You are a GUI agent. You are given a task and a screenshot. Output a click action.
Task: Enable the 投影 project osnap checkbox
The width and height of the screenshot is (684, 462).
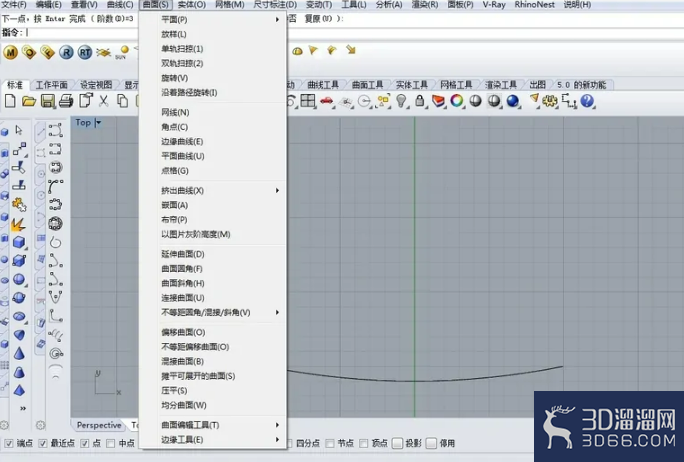(x=397, y=444)
